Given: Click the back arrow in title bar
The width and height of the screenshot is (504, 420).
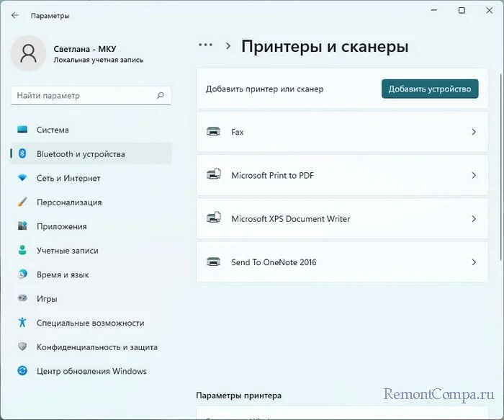Looking at the screenshot, I should click(x=15, y=15).
